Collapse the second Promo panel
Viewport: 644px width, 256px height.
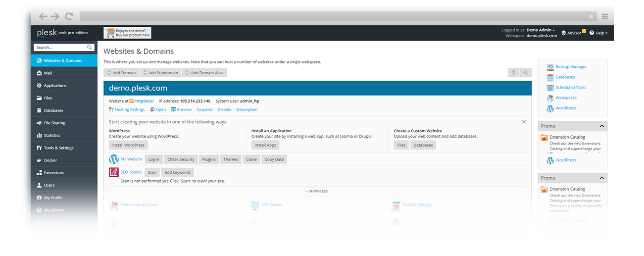[x=602, y=178]
